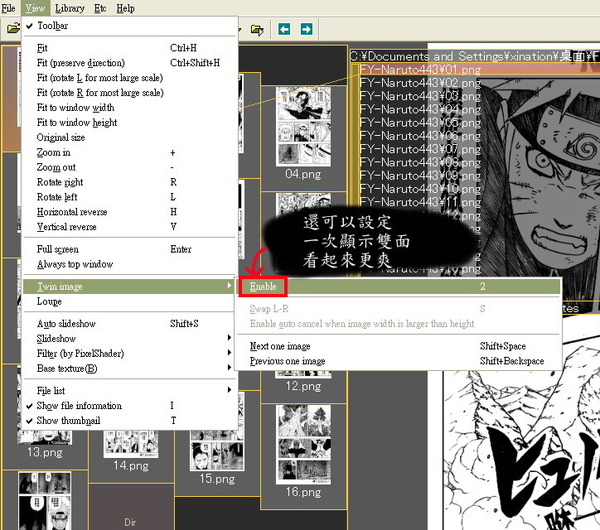Select Original size
The width and height of the screenshot is (600, 530).
[129, 138]
